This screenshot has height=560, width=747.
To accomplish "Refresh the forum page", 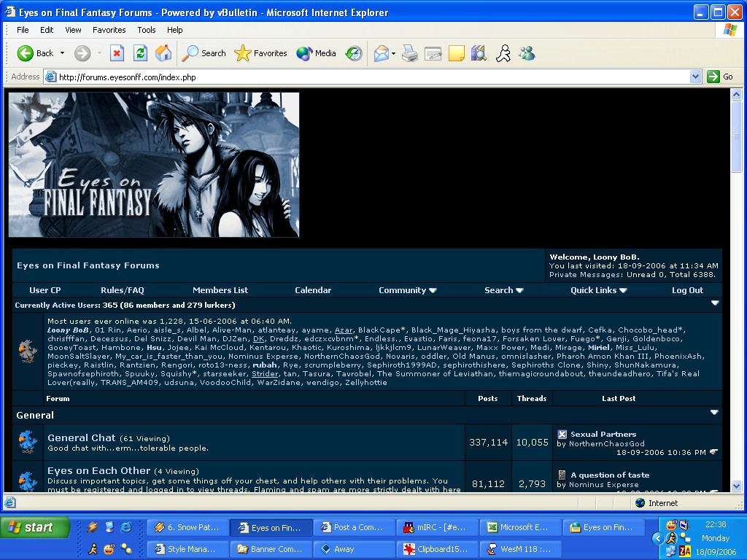I will pos(140,53).
